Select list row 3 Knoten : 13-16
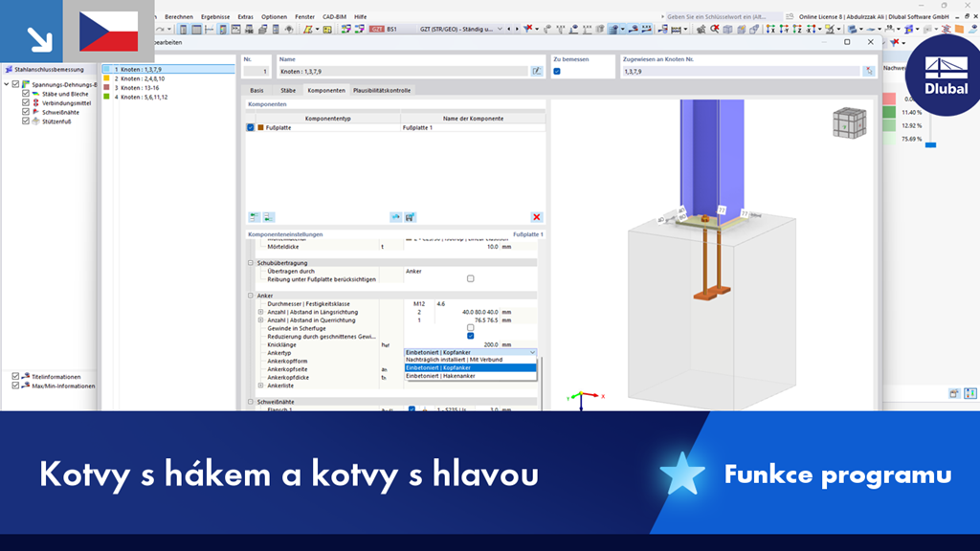This screenshot has height=551, width=980. pyautogui.click(x=168, y=88)
